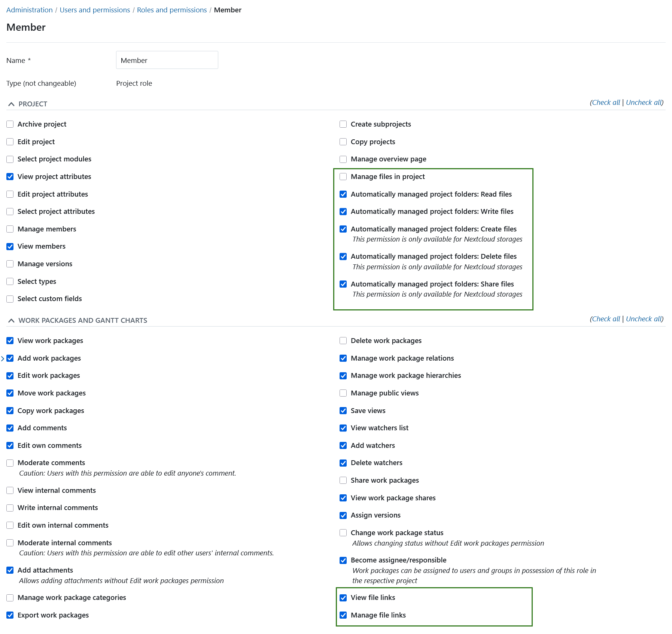Edit the role Name input field
Viewport: 672px width, 634px height.
pos(167,60)
